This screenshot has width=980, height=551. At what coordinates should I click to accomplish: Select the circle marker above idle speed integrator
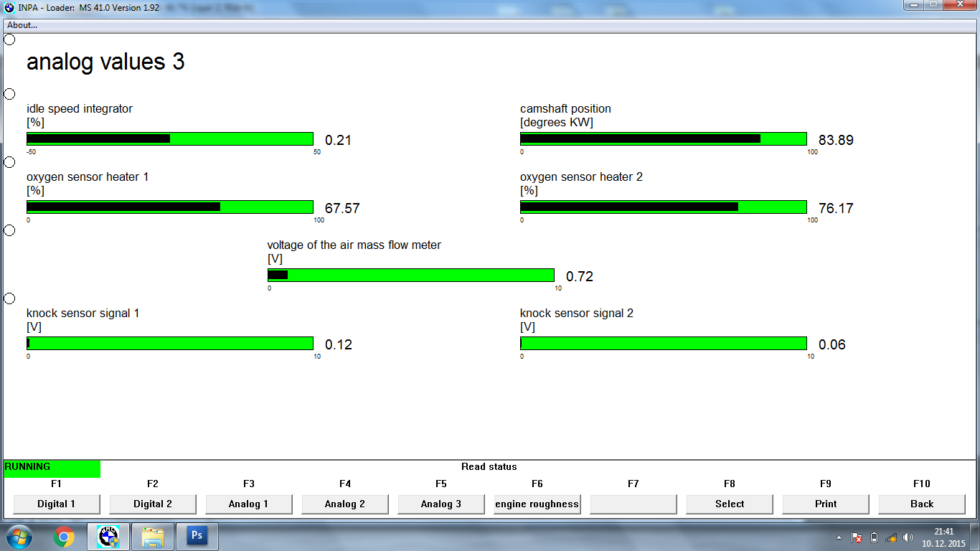click(10, 94)
